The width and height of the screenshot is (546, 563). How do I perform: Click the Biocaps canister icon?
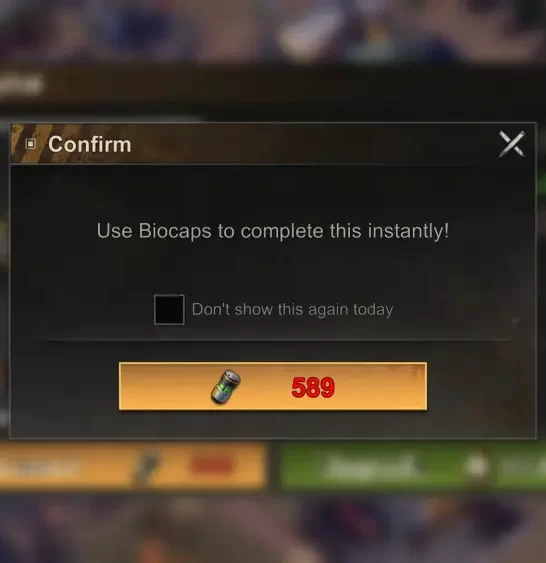(225, 387)
